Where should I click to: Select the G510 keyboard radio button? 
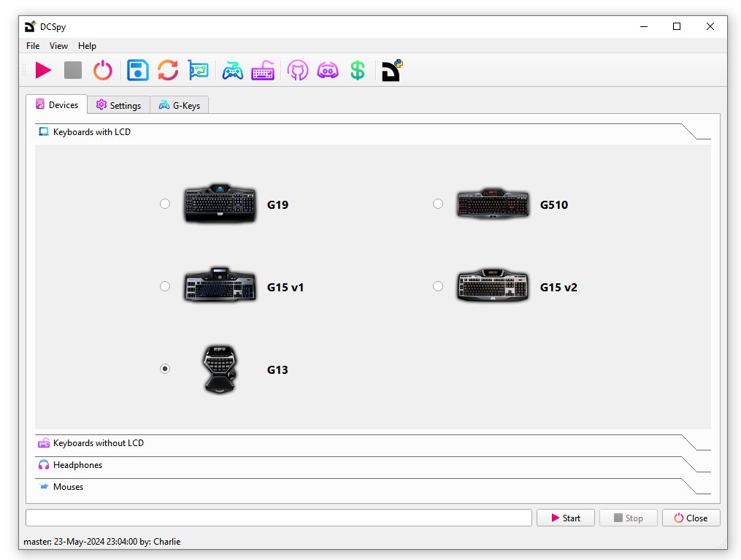(438, 204)
